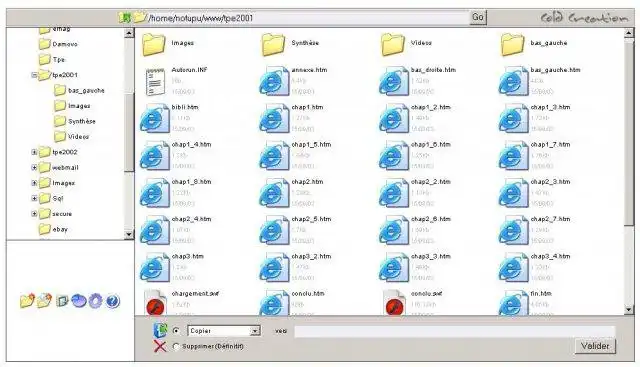Select the bas_droite.htm file icon
The image size is (640, 367).
(393, 82)
